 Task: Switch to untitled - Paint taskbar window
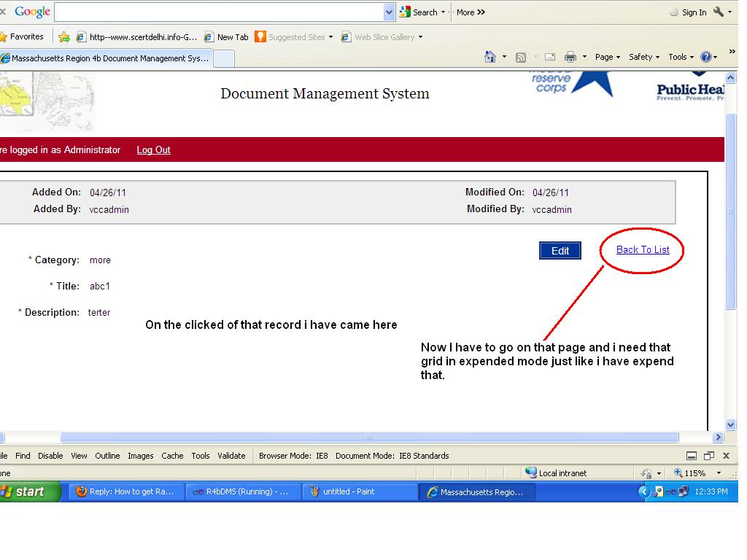(x=360, y=491)
